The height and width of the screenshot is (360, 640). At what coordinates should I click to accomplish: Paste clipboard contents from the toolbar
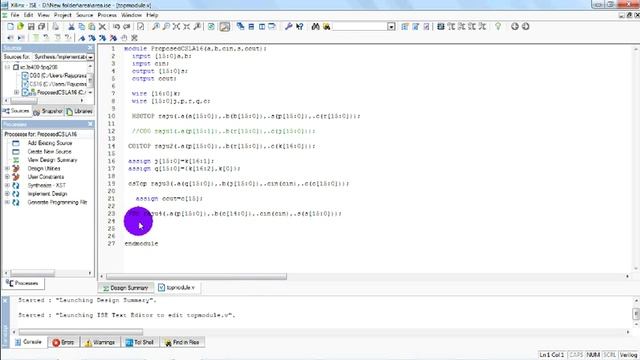tap(92, 27)
